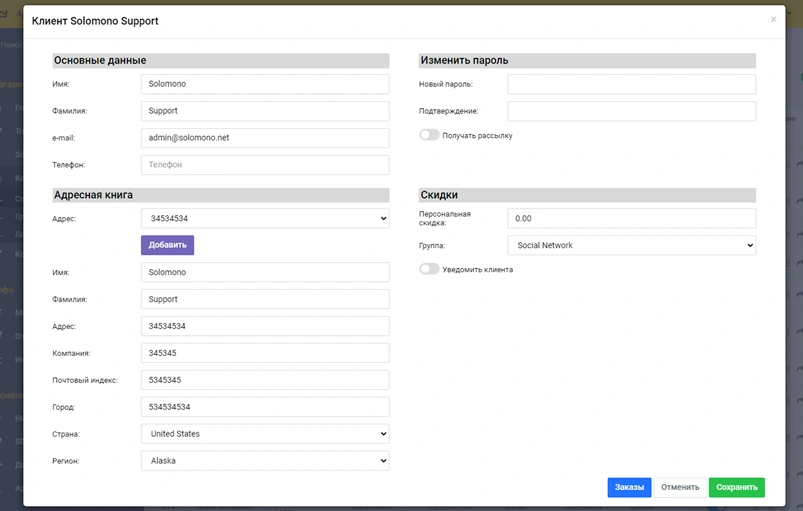The width and height of the screenshot is (803, 511).
Task: Open the Адрес address book dropdown
Action: [x=265, y=218]
